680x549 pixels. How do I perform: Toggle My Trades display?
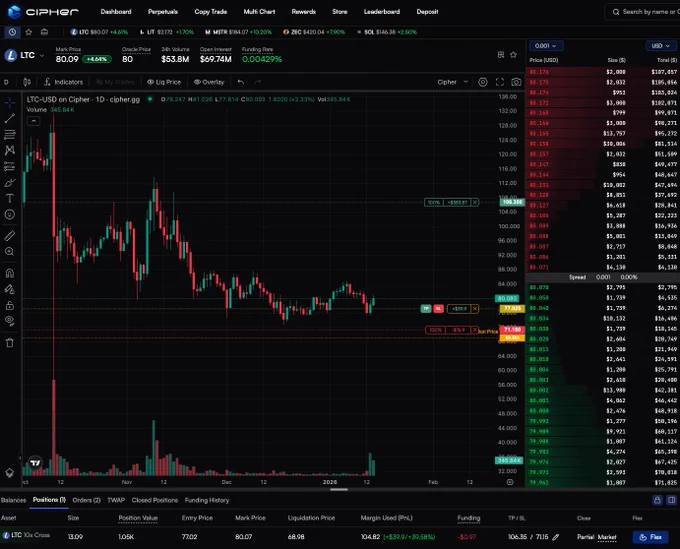[x=115, y=82]
